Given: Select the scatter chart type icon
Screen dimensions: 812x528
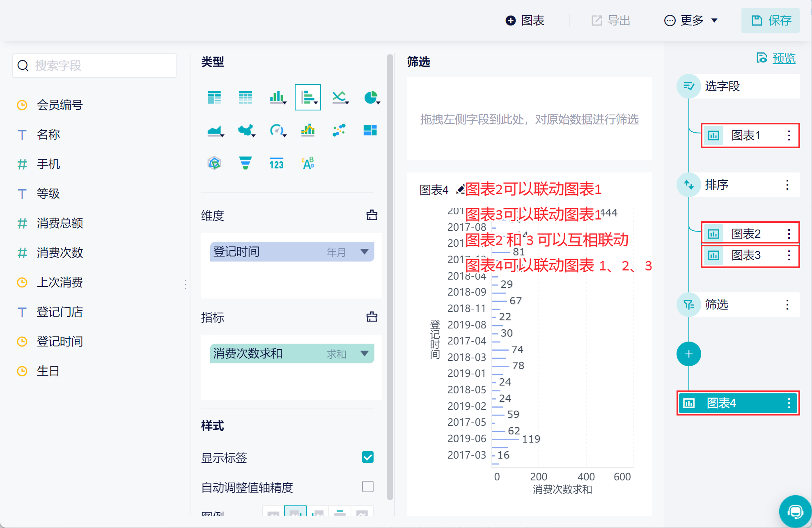Looking at the screenshot, I should coord(339,131).
